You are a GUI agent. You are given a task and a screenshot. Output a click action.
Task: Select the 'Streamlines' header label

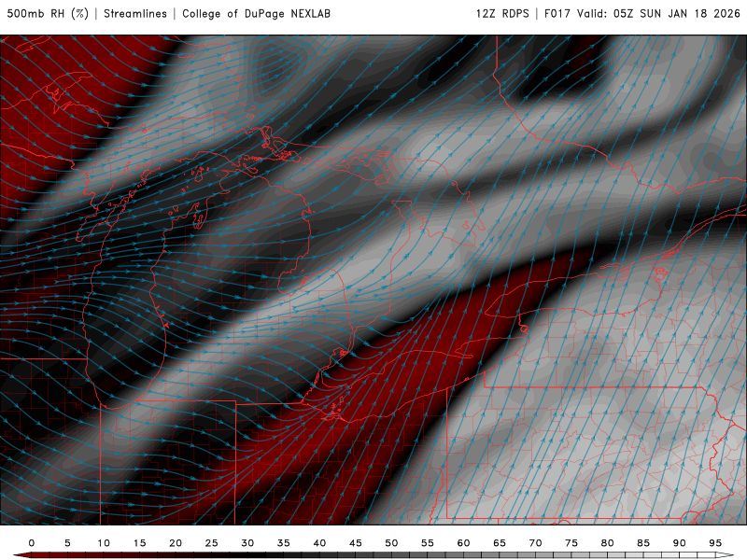point(135,13)
